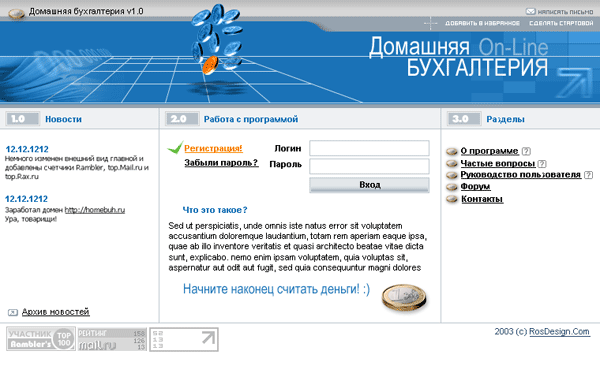
Task: Click the 'Забыли пароль?' link
Action: point(221,163)
